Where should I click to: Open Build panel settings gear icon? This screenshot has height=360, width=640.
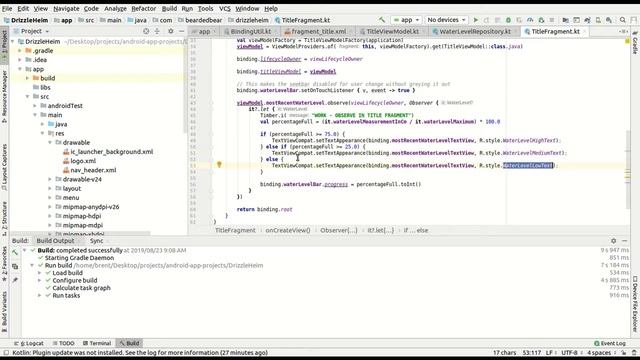coord(613,241)
